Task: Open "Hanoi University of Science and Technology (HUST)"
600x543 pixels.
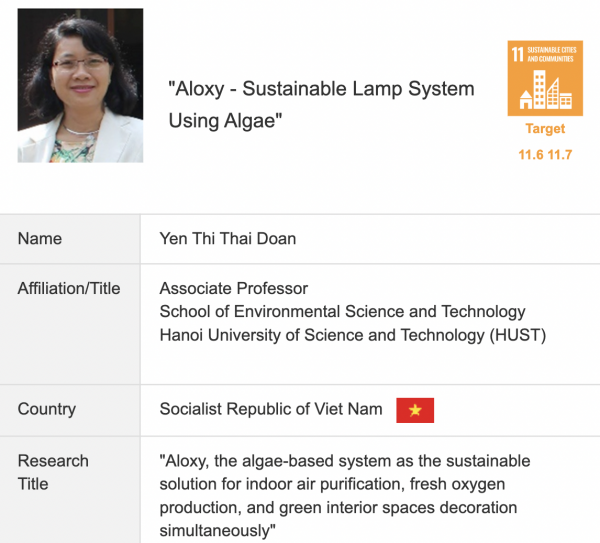Action: pos(353,335)
